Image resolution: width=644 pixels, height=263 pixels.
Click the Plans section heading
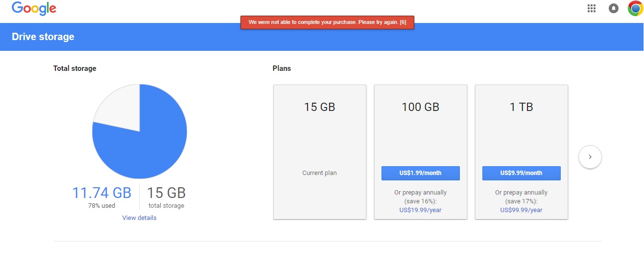[282, 68]
